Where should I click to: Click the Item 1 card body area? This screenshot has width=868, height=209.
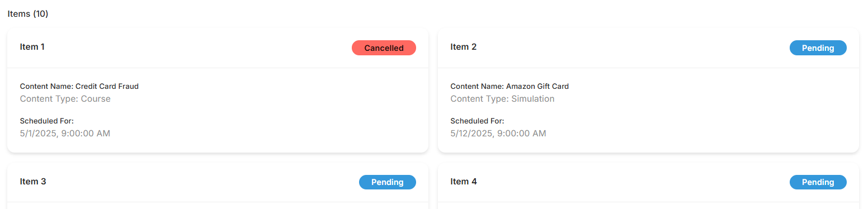[x=218, y=110]
